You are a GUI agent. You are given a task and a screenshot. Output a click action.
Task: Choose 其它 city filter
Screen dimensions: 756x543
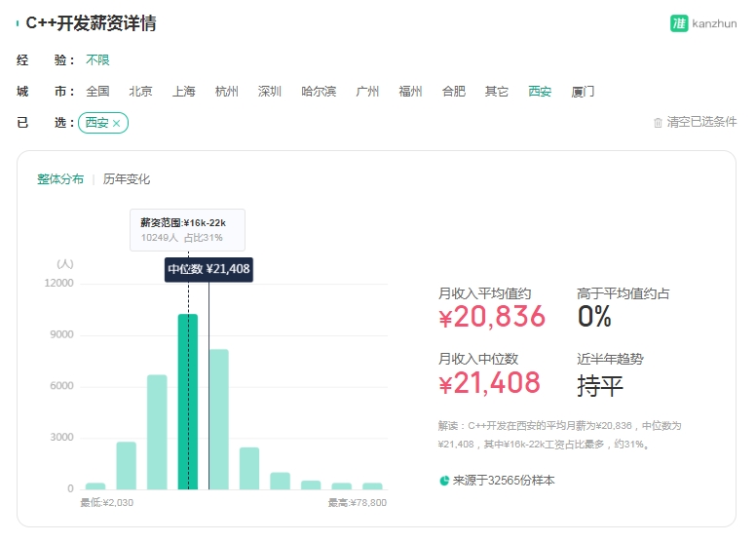[497, 92]
